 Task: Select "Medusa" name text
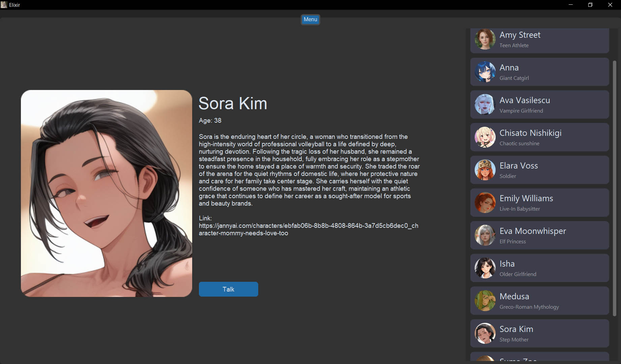[x=514, y=297]
